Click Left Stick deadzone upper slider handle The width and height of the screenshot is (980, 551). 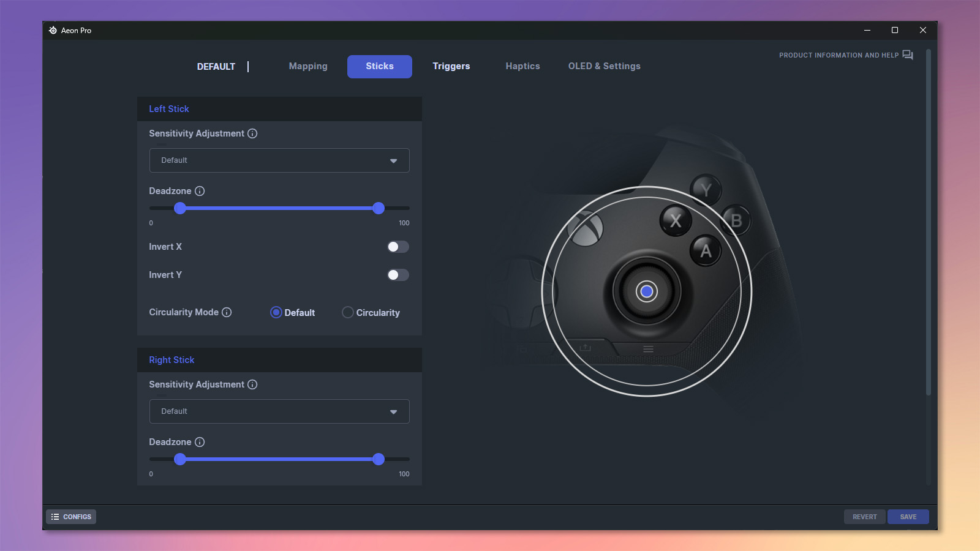(x=379, y=208)
